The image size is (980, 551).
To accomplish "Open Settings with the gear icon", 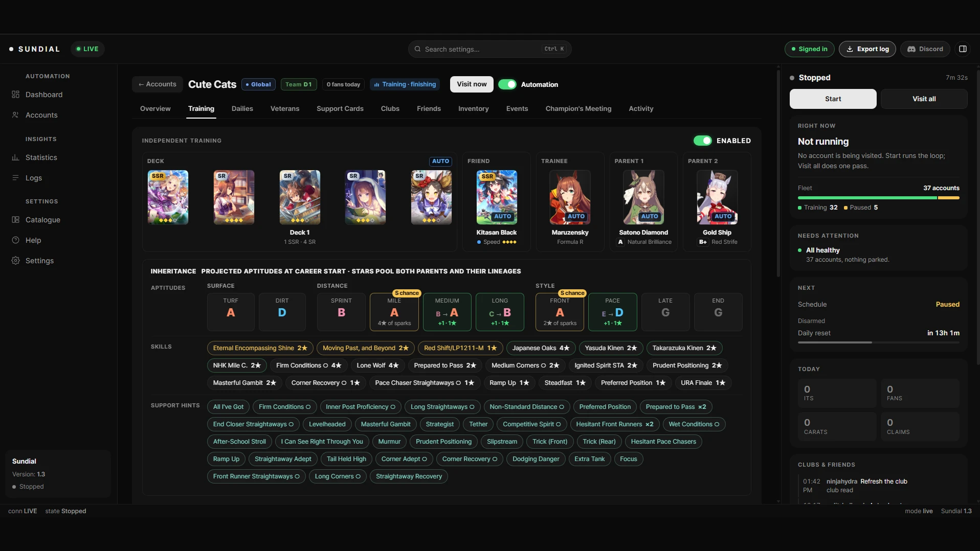I will tap(15, 261).
